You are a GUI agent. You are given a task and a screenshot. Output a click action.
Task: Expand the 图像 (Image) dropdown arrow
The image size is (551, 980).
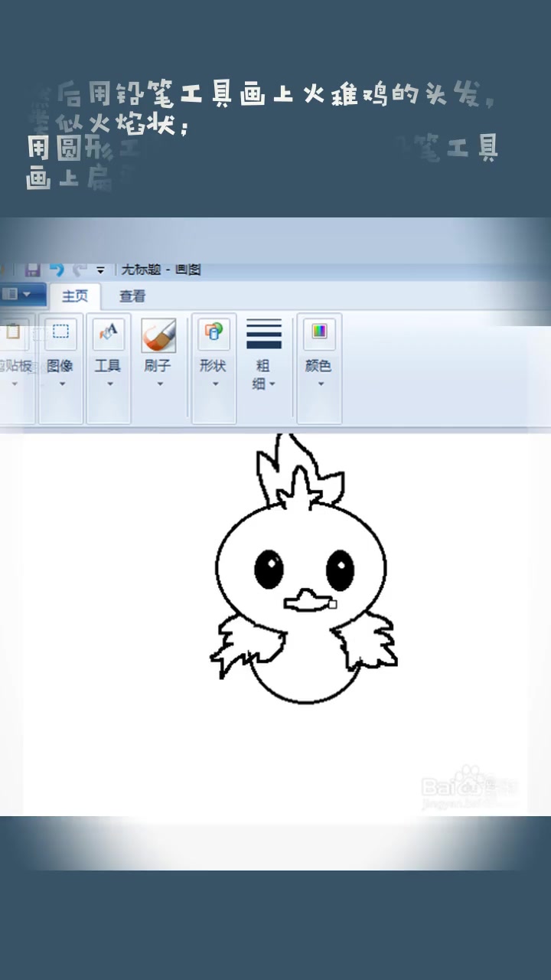click(x=62, y=384)
